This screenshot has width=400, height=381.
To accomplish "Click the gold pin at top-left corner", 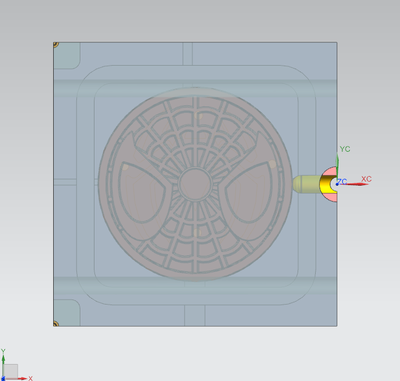I will [56, 44].
